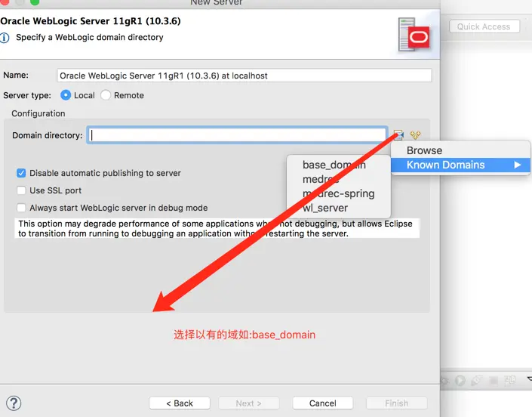Open the domain directory browse menu icon

coord(398,134)
